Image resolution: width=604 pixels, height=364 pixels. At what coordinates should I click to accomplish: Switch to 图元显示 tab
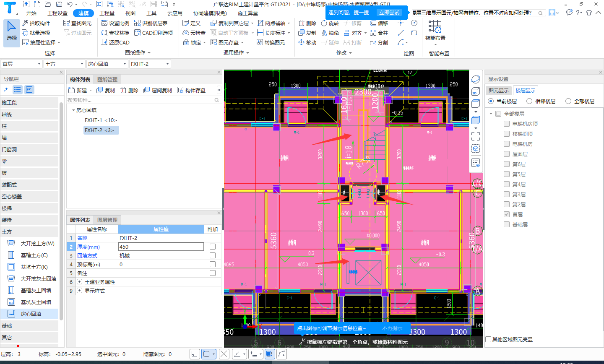498,90
